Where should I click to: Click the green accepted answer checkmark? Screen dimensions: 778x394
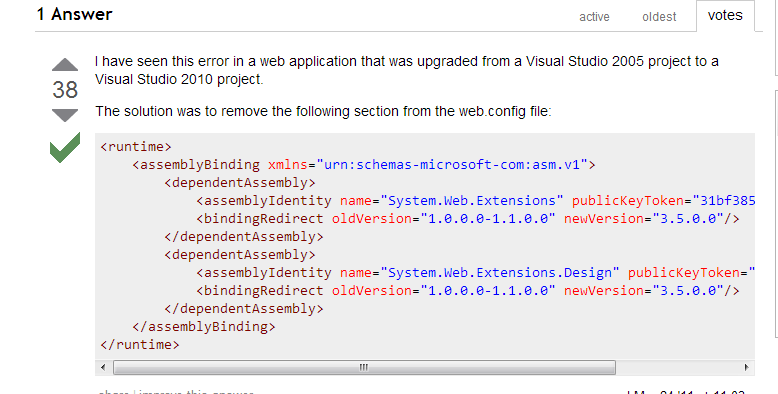[65, 147]
